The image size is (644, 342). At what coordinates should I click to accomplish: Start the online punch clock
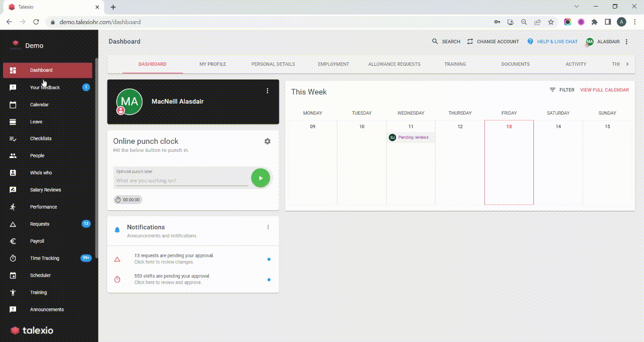click(x=261, y=178)
